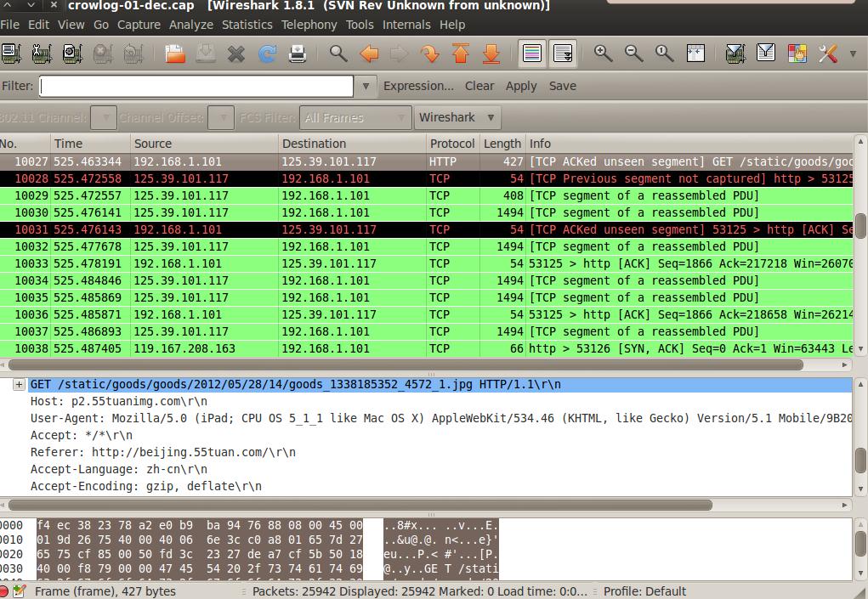Open the Internals menu
The height and width of the screenshot is (599, 868).
[x=406, y=25]
